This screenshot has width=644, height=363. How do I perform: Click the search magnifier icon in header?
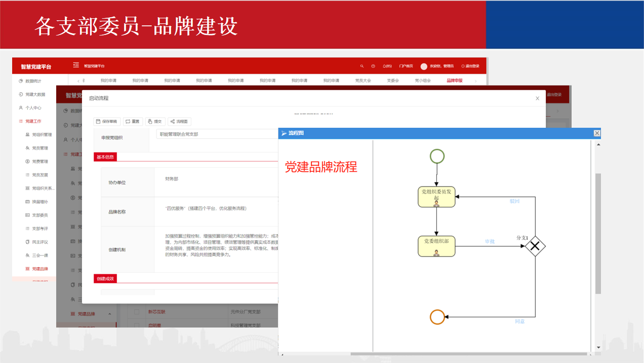(x=361, y=66)
